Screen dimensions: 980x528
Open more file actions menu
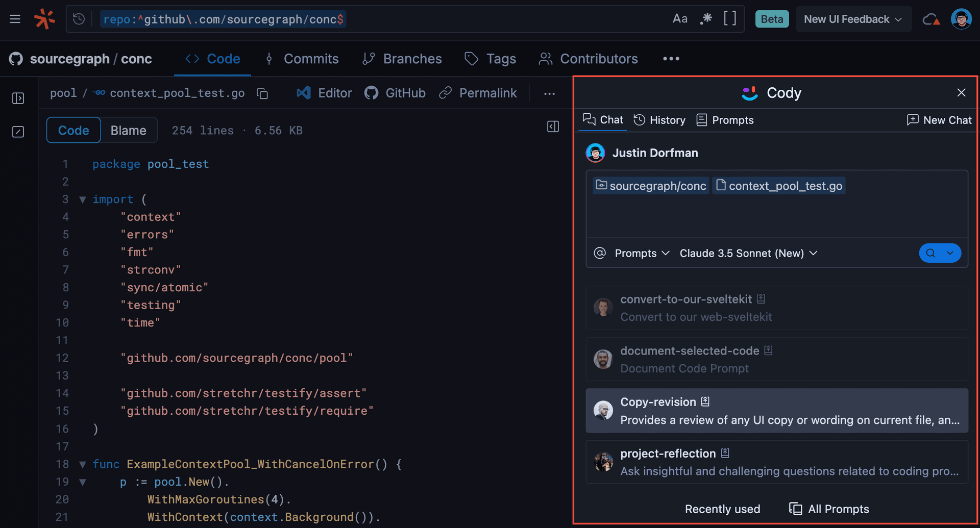coord(549,93)
